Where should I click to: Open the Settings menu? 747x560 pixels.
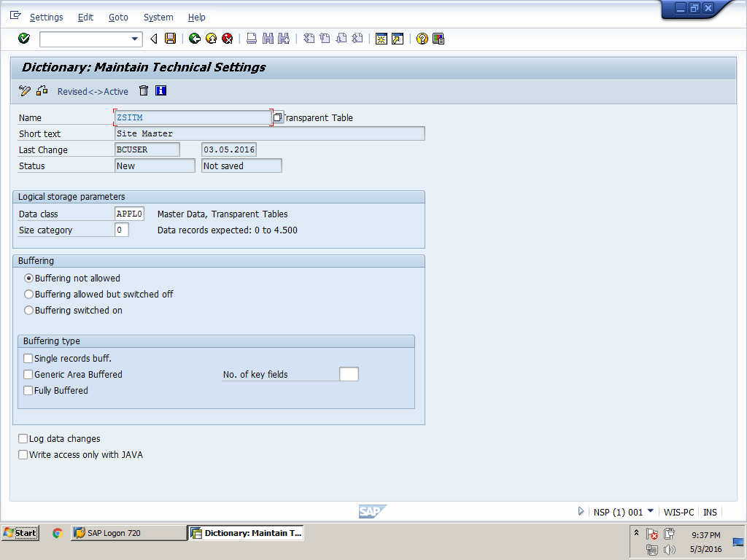[46, 17]
